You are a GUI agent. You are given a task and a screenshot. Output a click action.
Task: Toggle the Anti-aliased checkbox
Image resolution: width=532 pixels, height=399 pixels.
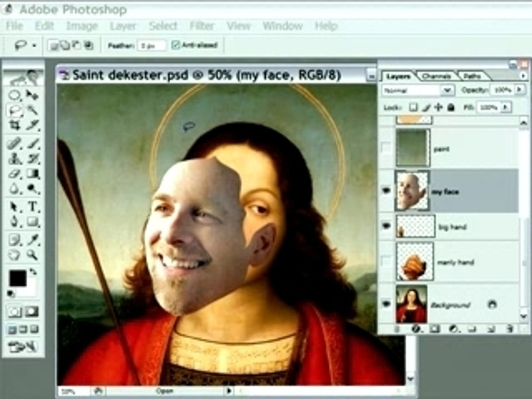click(175, 45)
